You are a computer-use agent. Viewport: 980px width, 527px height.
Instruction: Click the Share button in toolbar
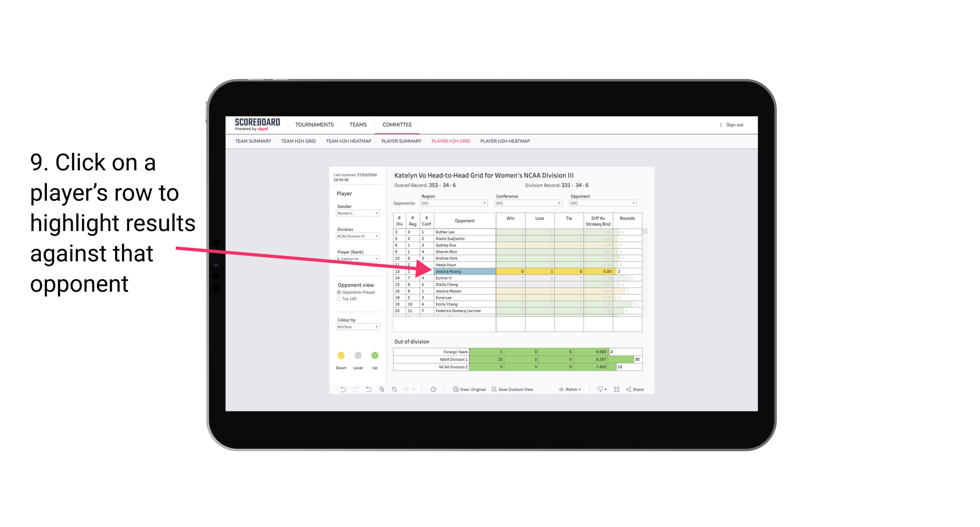click(638, 390)
